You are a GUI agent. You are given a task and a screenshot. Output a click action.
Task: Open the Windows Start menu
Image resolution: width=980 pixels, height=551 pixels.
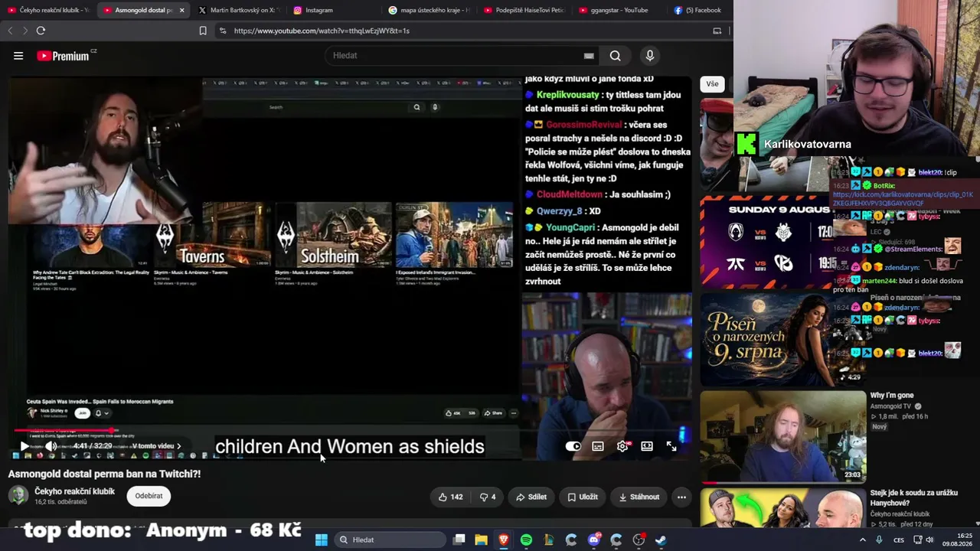(x=322, y=540)
